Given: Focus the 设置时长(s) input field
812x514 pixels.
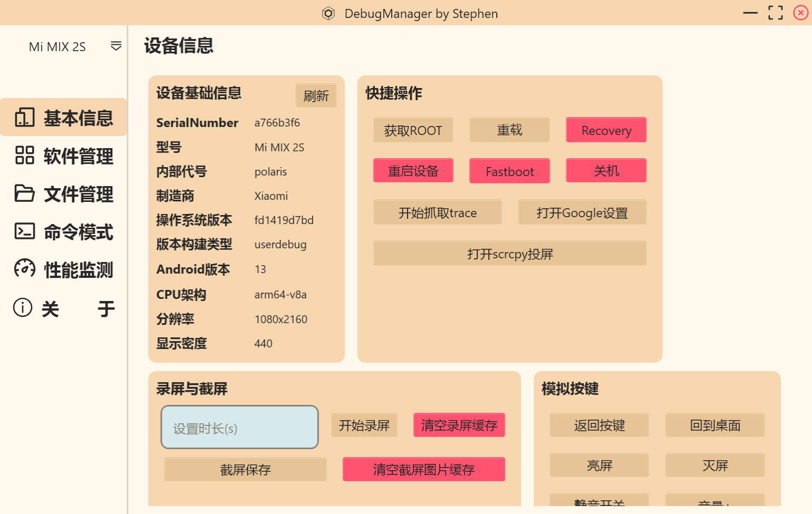Looking at the screenshot, I should [x=239, y=428].
